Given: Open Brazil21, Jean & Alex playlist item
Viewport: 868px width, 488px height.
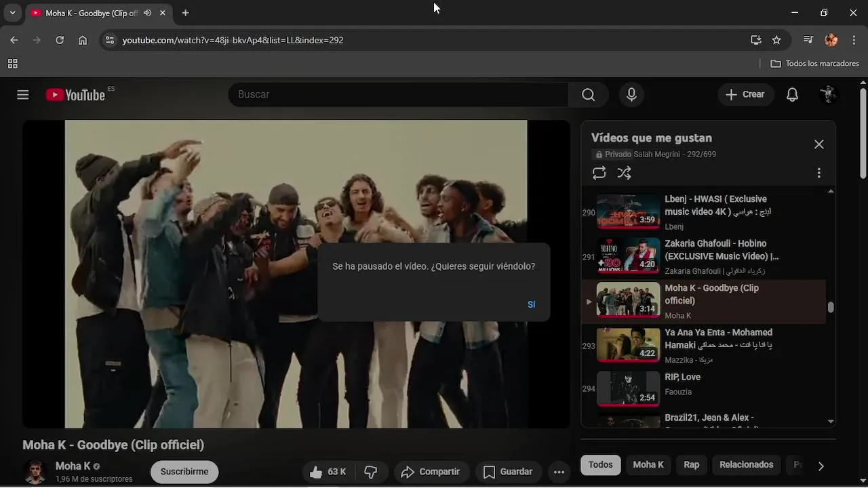Looking at the screenshot, I should tap(705, 420).
